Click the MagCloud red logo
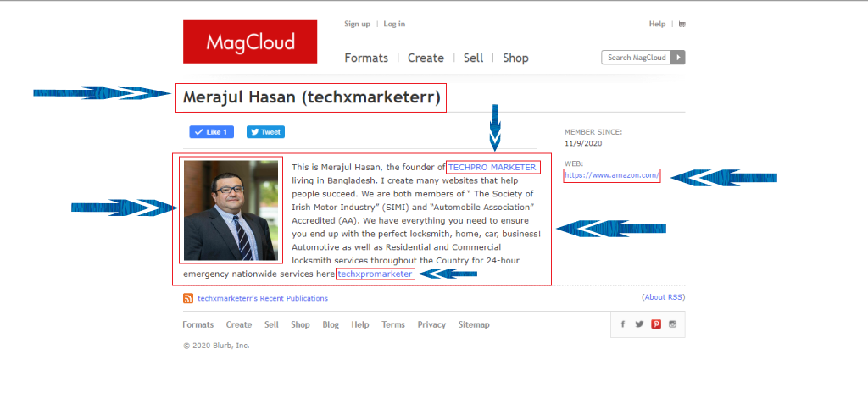The image size is (868, 404). coord(250,42)
